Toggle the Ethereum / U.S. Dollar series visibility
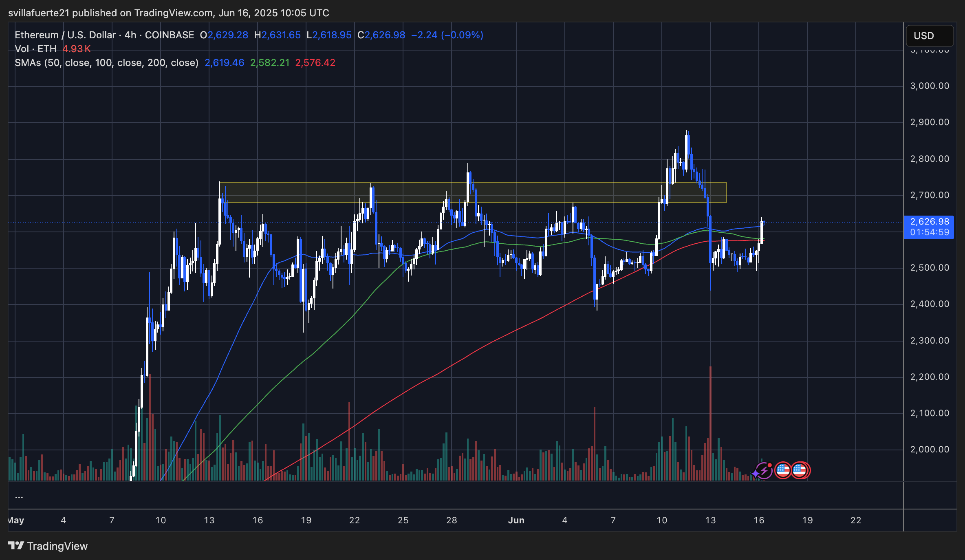Viewport: 965px width, 560px height. point(65,35)
